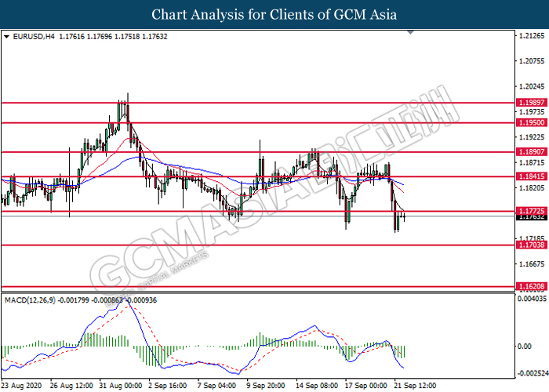Screen dimensions: 549x392
Task: Click the 23 Aug 2020 date label
Action: click(21, 386)
